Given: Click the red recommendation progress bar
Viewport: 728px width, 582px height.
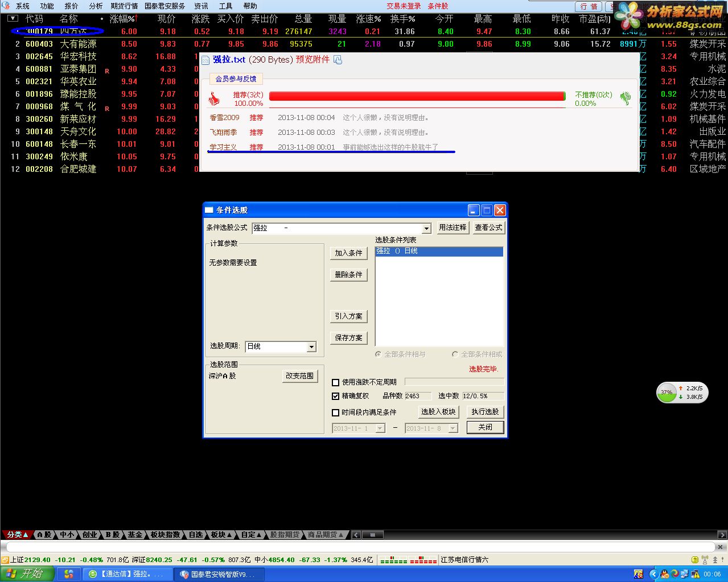Looking at the screenshot, I should pos(417,96).
